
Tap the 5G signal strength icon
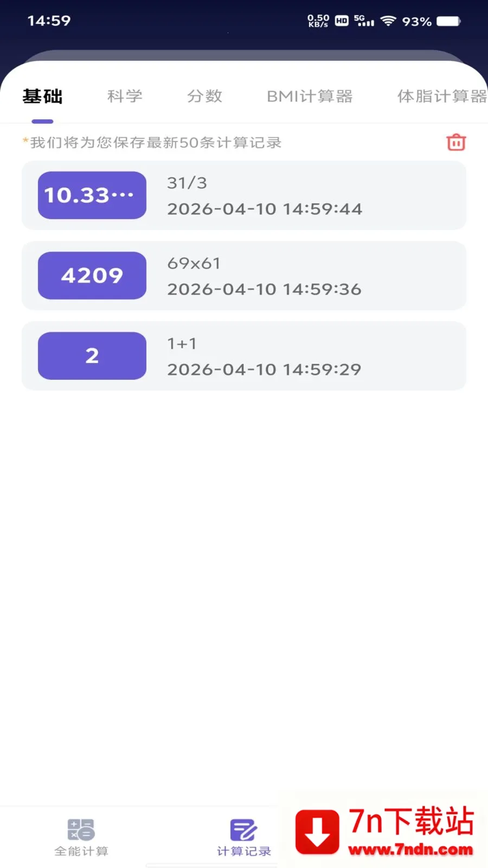364,21
